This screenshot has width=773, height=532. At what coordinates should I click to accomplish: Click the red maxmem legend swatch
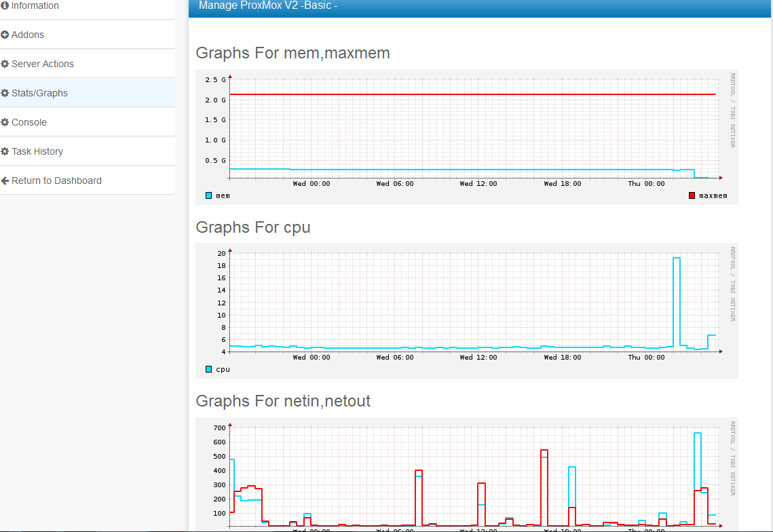[x=692, y=195]
